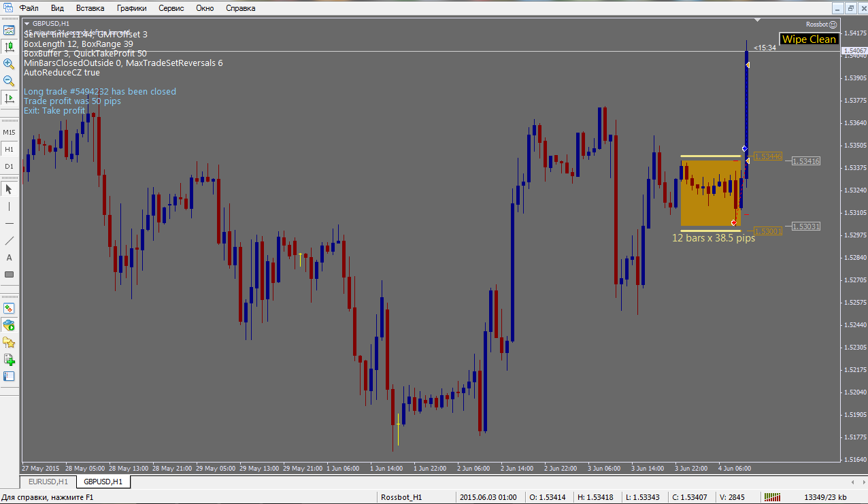
Task: Click the chart shift triangle marker at top
Action: (757, 20)
